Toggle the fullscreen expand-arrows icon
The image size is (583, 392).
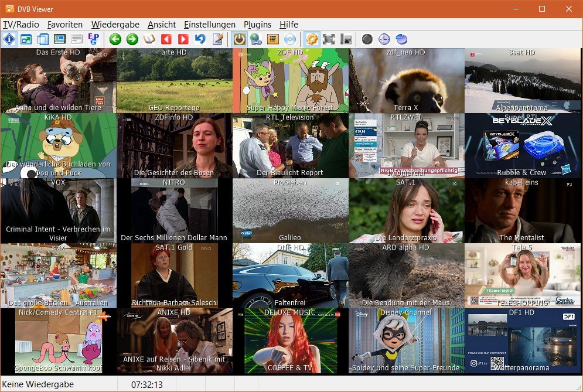click(x=329, y=39)
